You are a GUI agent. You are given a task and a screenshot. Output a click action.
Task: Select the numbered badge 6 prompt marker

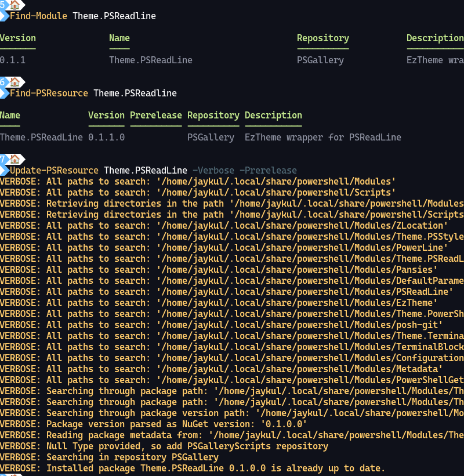pyautogui.click(x=3, y=83)
